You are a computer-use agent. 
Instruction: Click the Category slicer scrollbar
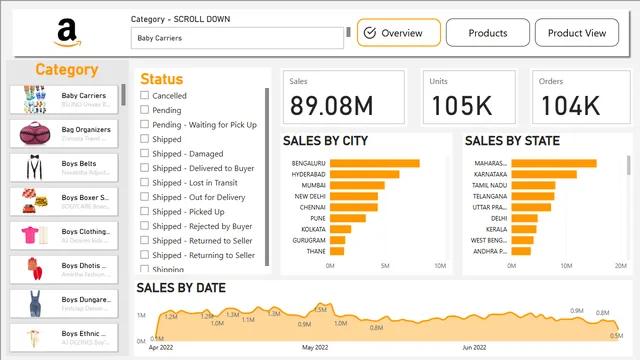pos(124,95)
